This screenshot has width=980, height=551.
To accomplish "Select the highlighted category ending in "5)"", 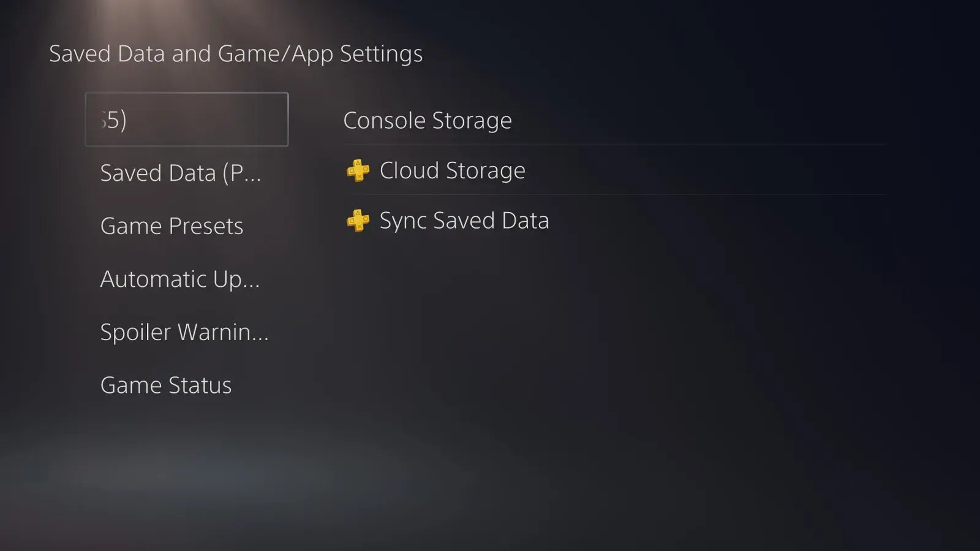I will (x=186, y=120).
